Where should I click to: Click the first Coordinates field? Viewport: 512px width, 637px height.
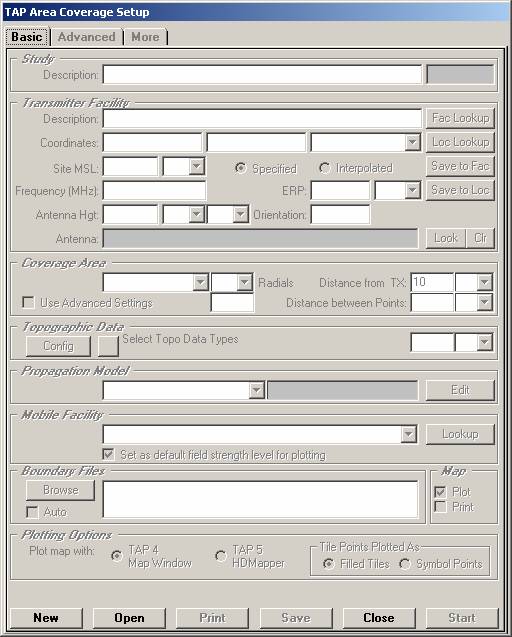coord(152,143)
